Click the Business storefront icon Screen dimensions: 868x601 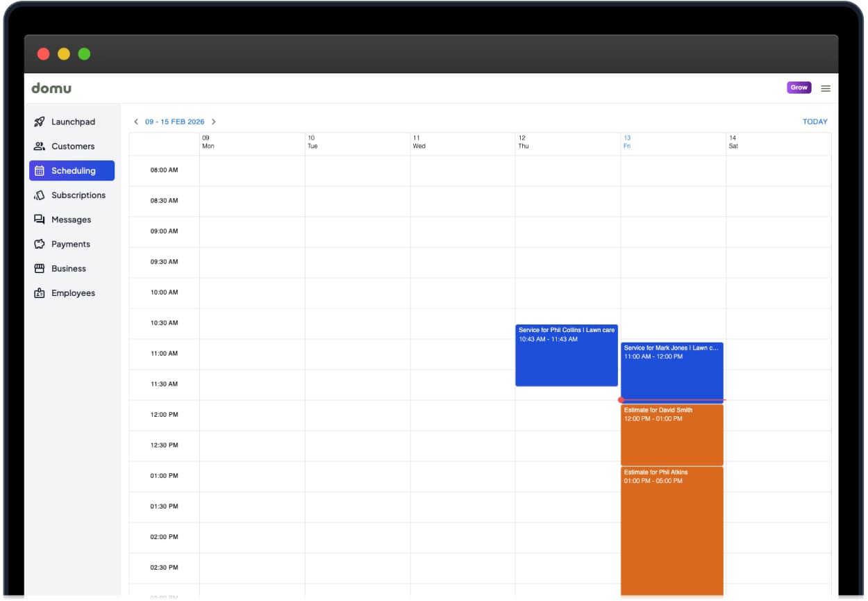40,269
